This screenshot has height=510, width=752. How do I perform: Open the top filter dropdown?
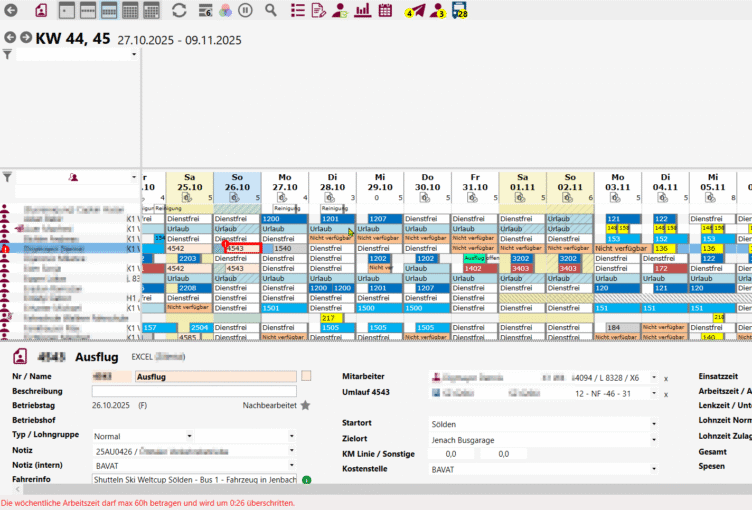[x=134, y=54]
